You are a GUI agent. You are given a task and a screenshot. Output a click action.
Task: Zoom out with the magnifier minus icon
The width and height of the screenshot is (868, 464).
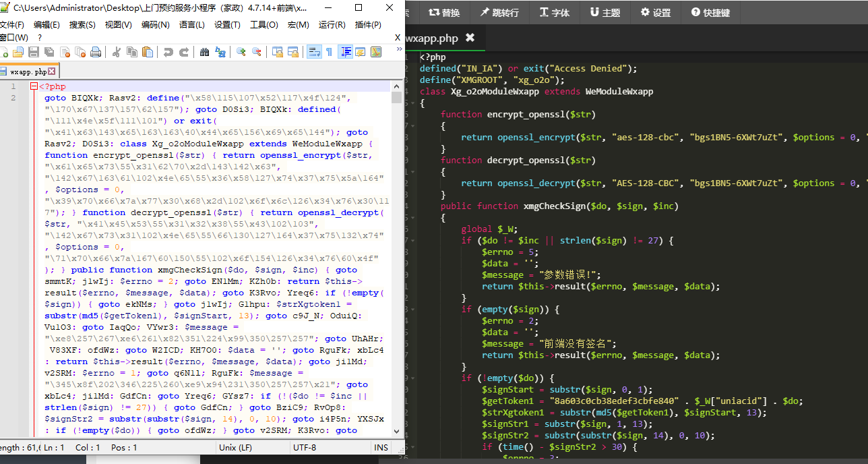click(257, 52)
